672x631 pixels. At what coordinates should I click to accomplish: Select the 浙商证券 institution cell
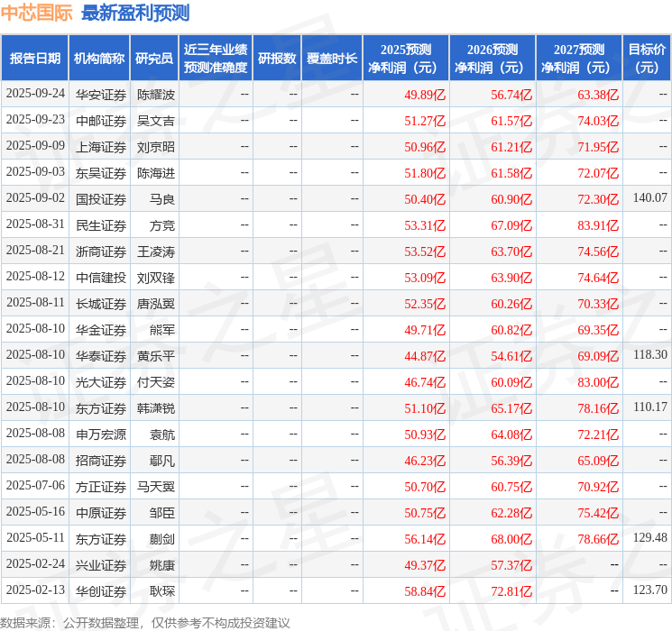tap(101, 251)
